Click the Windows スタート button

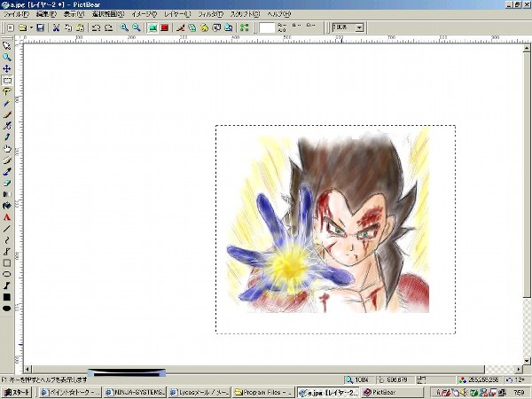pyautogui.click(x=18, y=392)
